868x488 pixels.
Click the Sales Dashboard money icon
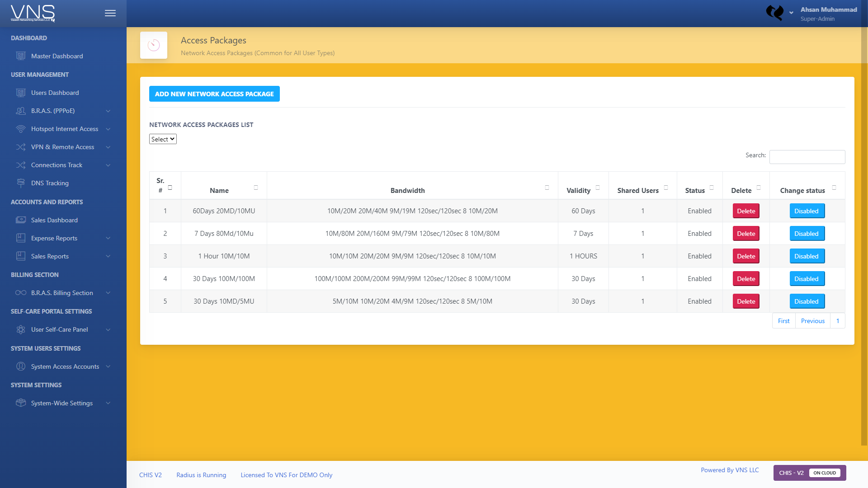click(21, 220)
